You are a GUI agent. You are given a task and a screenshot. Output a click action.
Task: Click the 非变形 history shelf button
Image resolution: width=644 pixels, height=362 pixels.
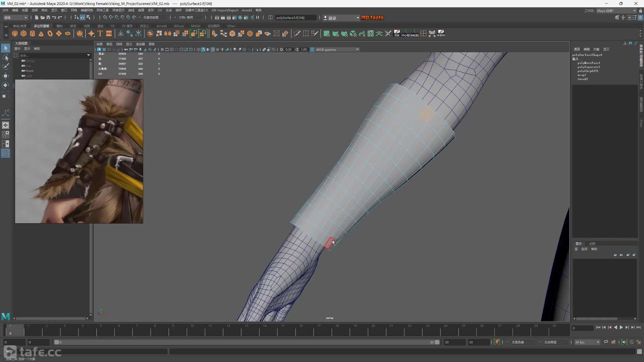click(441, 34)
